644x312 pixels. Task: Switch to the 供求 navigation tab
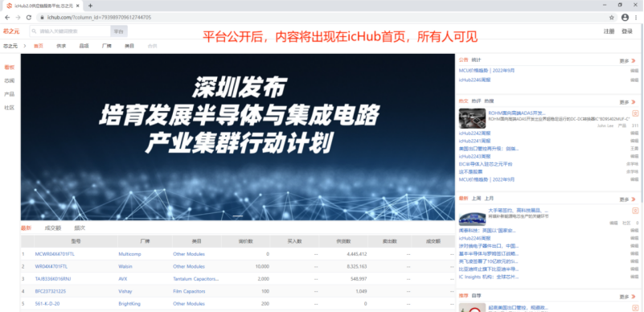[x=61, y=46]
